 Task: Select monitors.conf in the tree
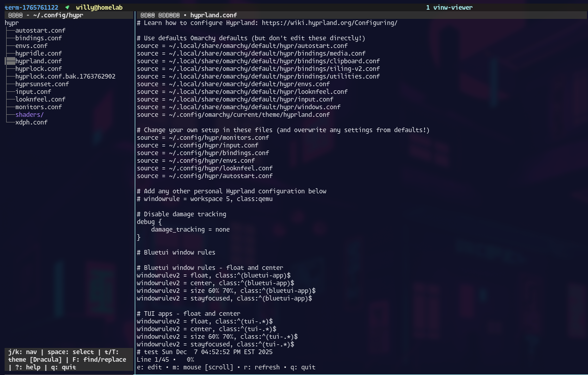pos(38,107)
